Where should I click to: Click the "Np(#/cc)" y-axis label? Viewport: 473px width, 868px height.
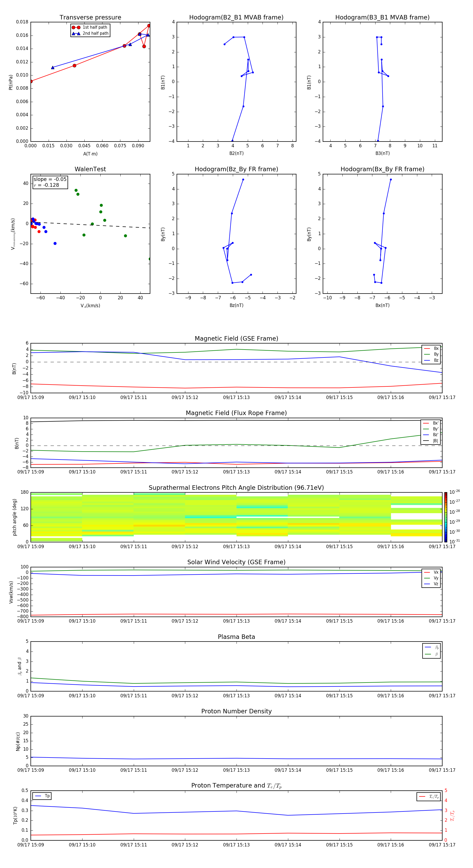coord(18,741)
